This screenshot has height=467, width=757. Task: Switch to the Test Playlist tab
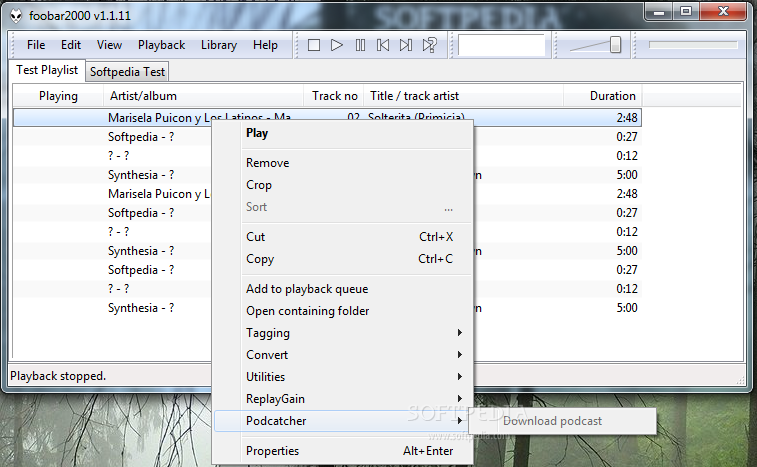[x=47, y=70]
